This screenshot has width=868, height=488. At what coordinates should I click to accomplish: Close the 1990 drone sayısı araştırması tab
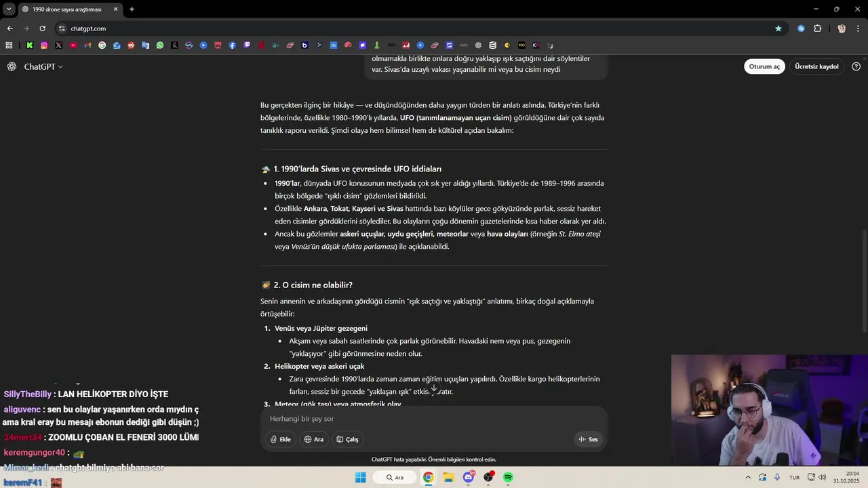[x=115, y=9]
